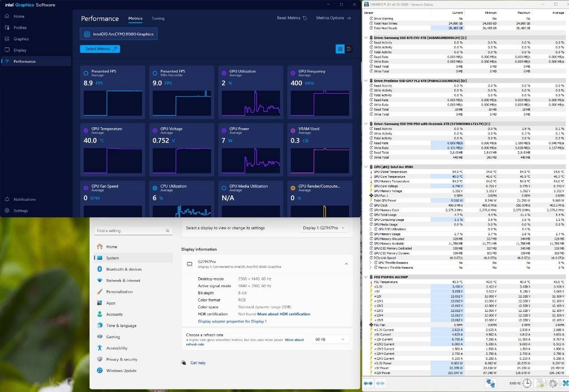Open Intel Graphics Software Settings

[21, 211]
